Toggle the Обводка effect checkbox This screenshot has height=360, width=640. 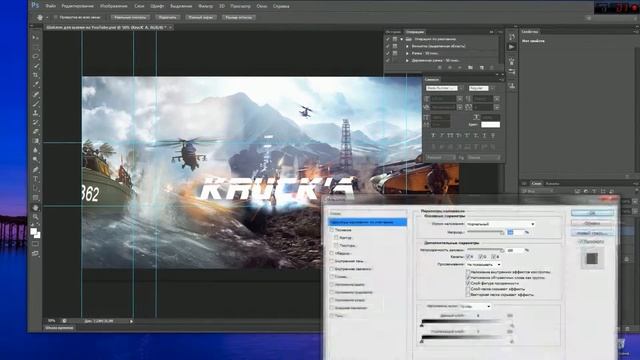[332, 253]
